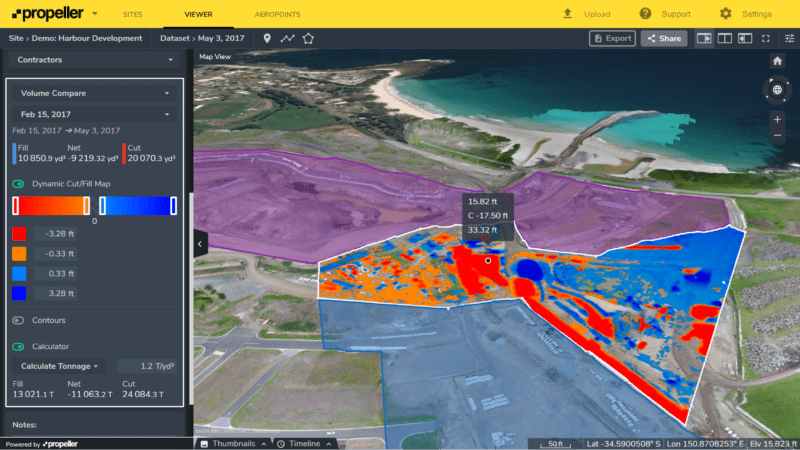This screenshot has height=450, width=800.
Task: Switch to right-panel layout view icon
Action: pyautogui.click(x=704, y=38)
